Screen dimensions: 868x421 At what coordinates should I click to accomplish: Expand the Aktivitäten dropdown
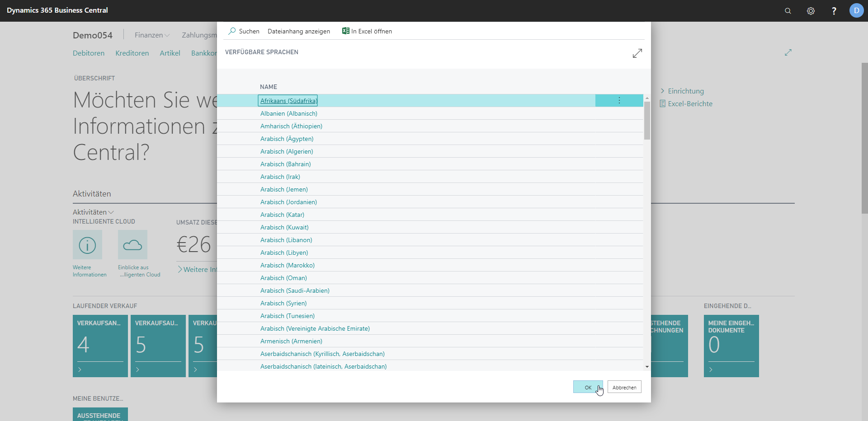coord(93,212)
